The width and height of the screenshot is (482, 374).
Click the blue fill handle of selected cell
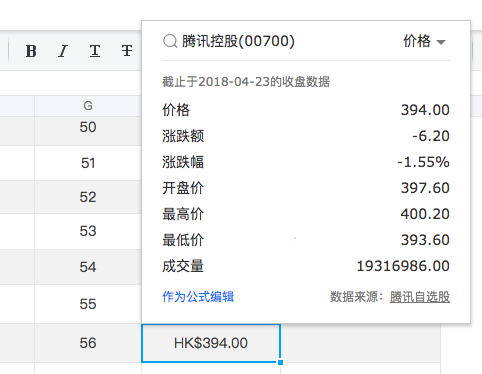[280, 362]
